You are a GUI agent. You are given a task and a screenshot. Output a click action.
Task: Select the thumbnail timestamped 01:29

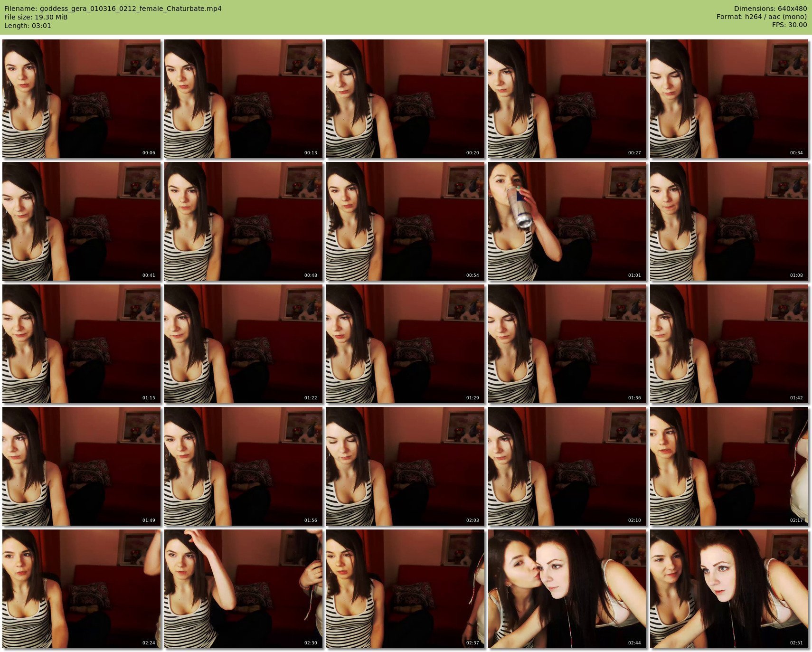[x=406, y=344]
